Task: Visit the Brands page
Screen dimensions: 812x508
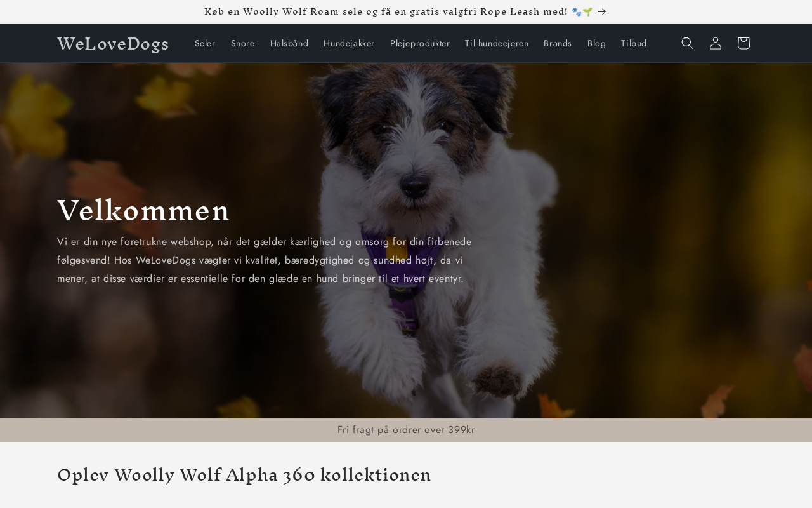Action: 558,43
